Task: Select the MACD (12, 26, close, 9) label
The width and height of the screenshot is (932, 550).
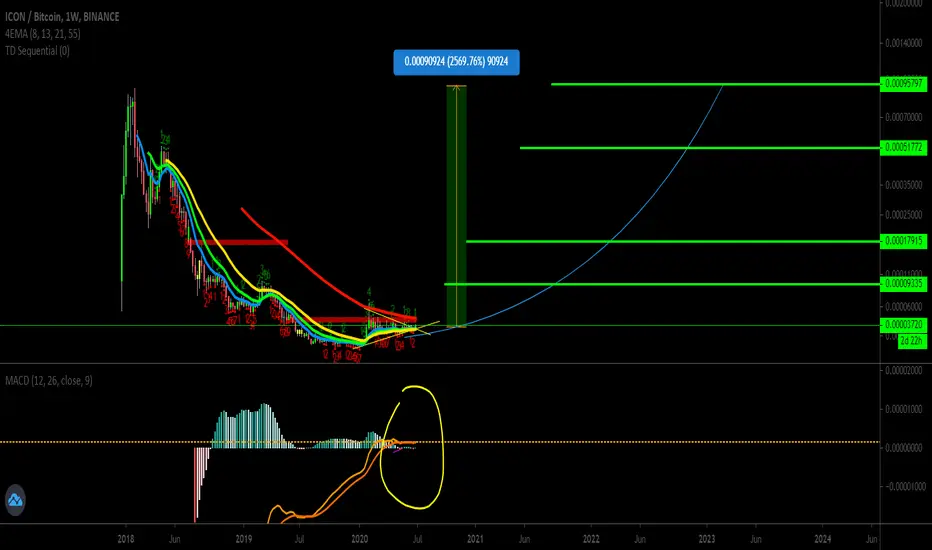Action: (x=49, y=381)
